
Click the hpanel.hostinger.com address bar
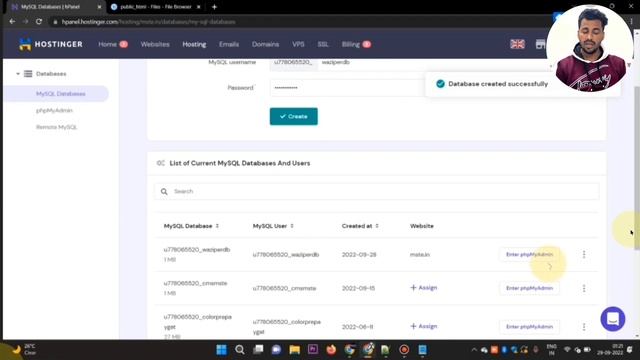point(148,22)
